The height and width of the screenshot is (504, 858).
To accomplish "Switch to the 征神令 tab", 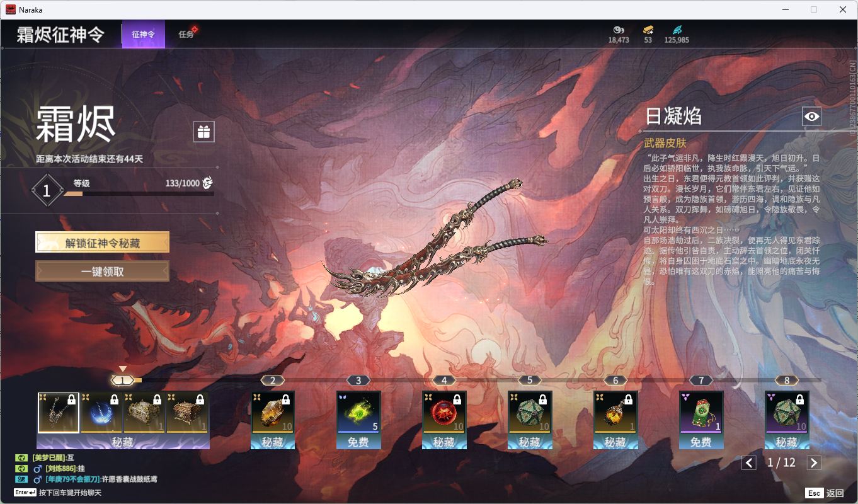I will tap(143, 34).
